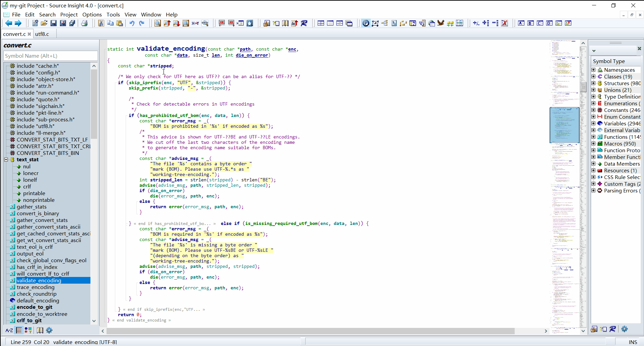Click the symbol list scroll down arrow

94,321
